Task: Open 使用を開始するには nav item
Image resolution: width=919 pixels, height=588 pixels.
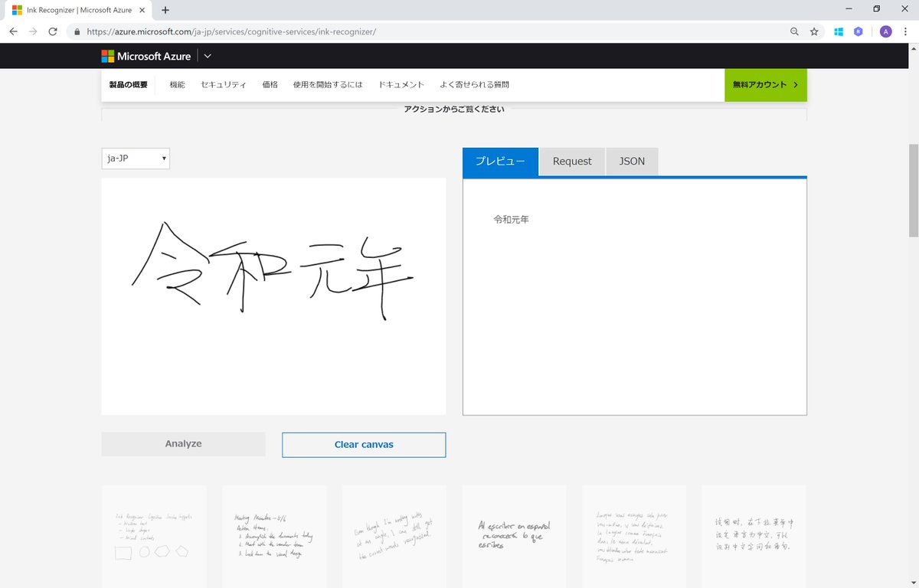Action: [x=328, y=85]
